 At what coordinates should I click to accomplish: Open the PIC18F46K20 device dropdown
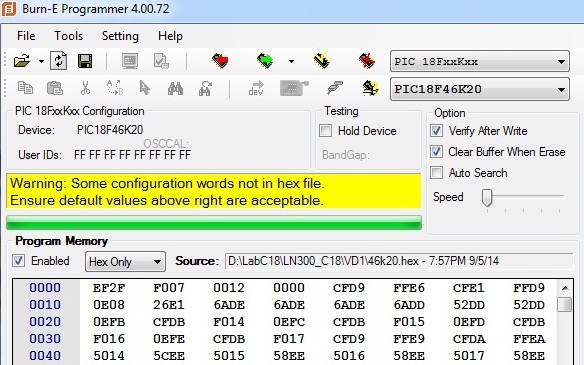(x=480, y=89)
